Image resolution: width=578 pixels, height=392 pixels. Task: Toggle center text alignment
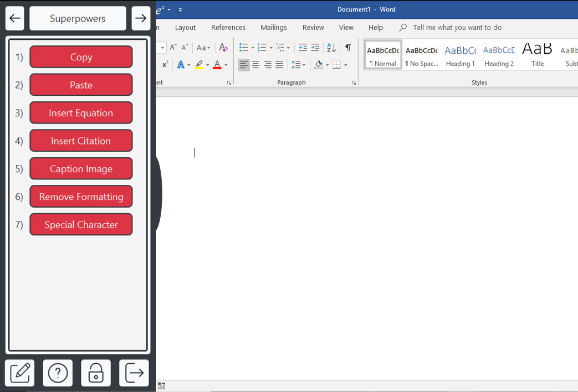point(255,65)
